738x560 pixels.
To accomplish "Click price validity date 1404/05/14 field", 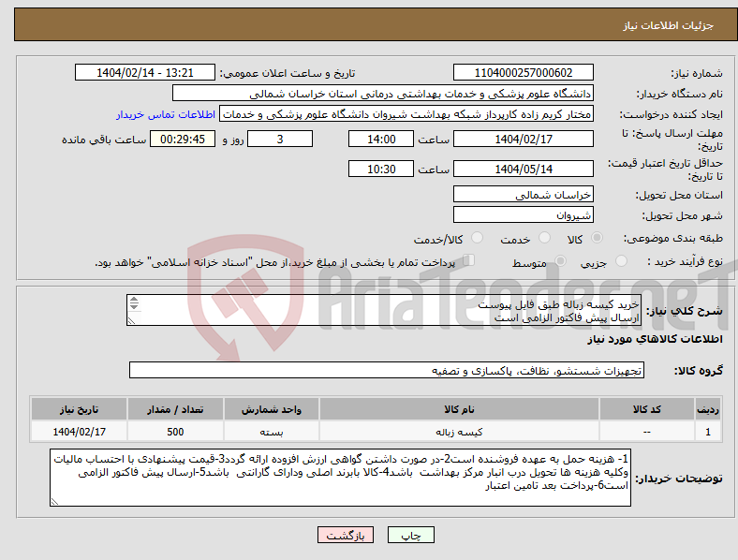I will pos(523,169).
